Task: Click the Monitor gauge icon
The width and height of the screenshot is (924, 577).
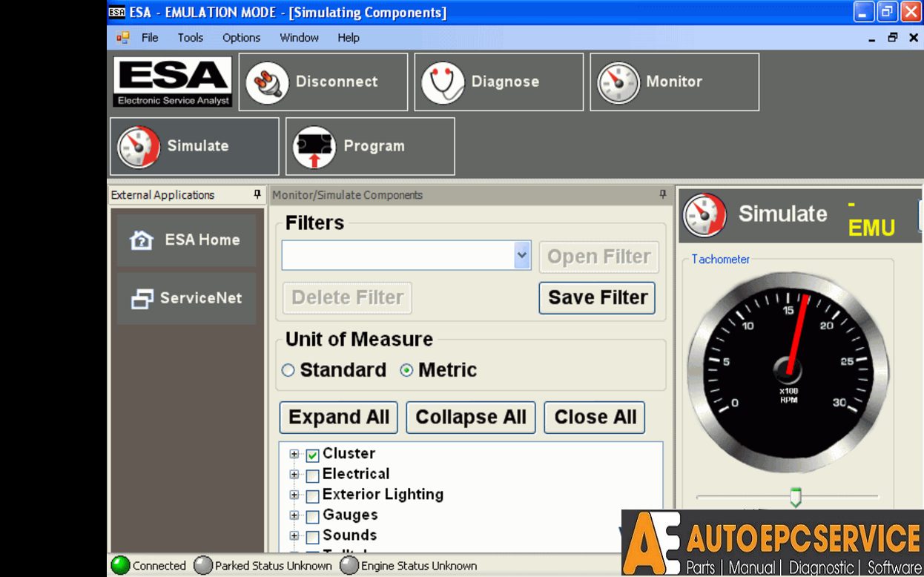Action: point(618,82)
